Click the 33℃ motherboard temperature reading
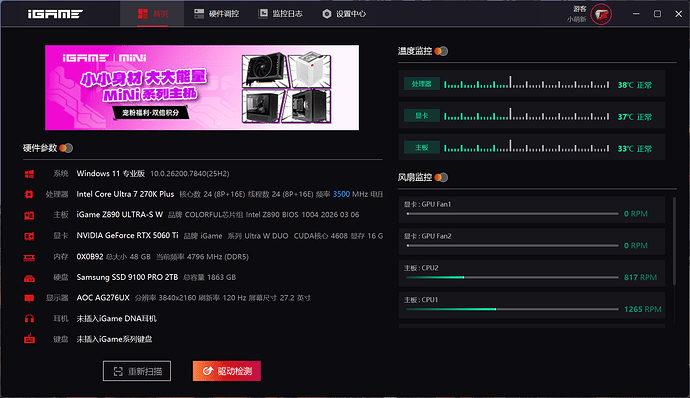Image resolution: width=690 pixels, height=398 pixels. tap(625, 148)
